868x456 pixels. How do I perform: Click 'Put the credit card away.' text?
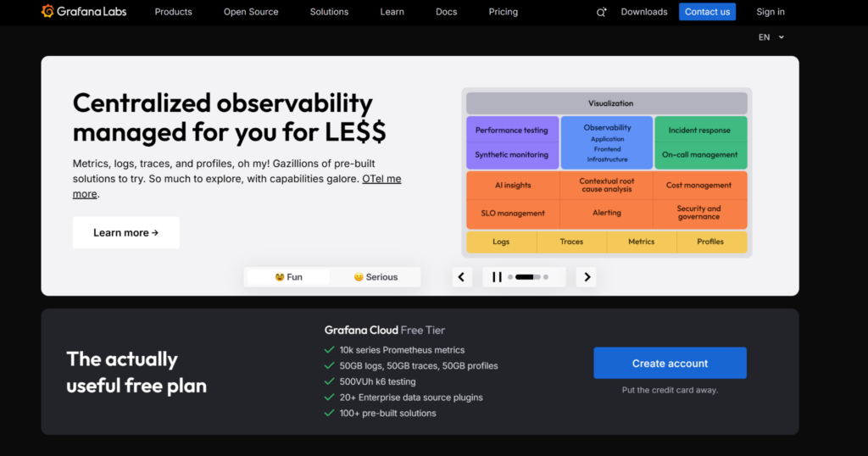point(670,390)
